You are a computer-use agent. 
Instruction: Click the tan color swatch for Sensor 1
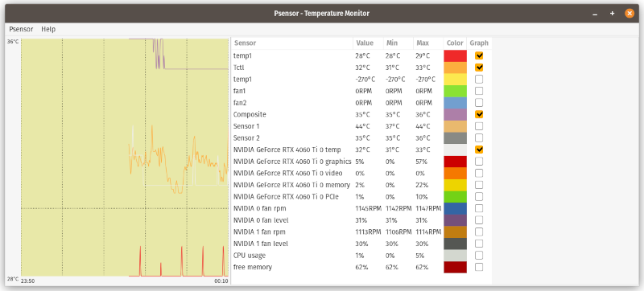(x=455, y=126)
